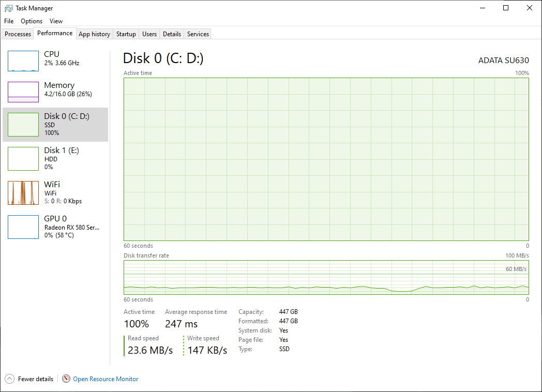Switch to the Performance tab

55,33
